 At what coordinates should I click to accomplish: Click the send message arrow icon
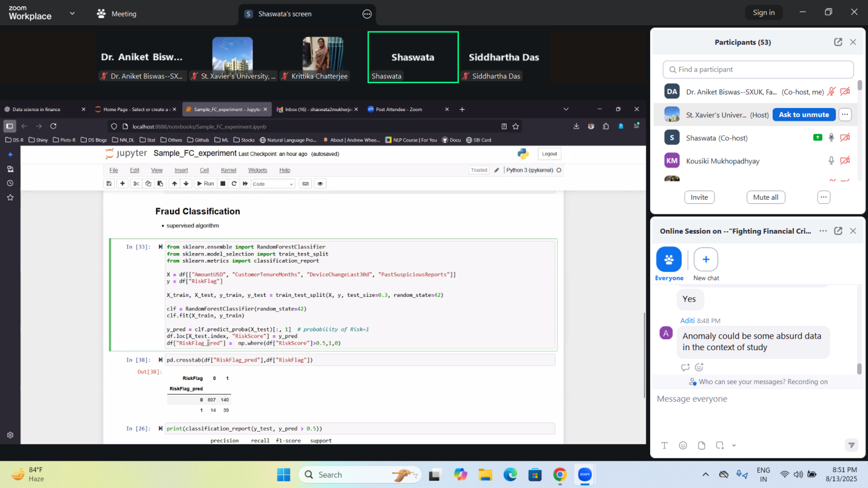[851, 445]
